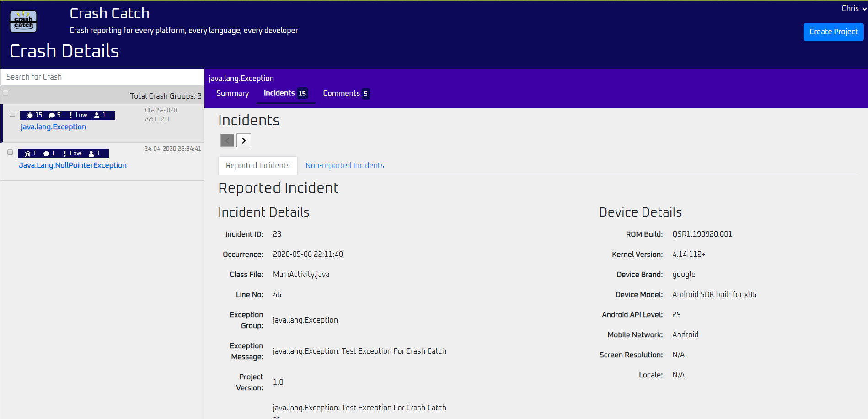Click the disabled previous incident arrow
Viewport: 868px width, 419px height.
[x=227, y=140]
